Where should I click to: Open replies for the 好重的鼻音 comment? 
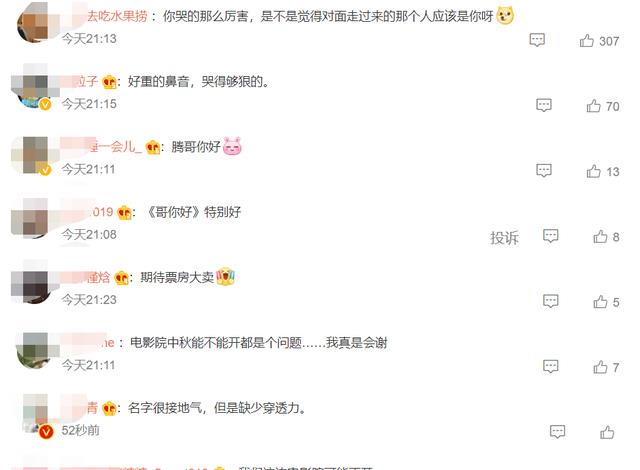coord(544,105)
